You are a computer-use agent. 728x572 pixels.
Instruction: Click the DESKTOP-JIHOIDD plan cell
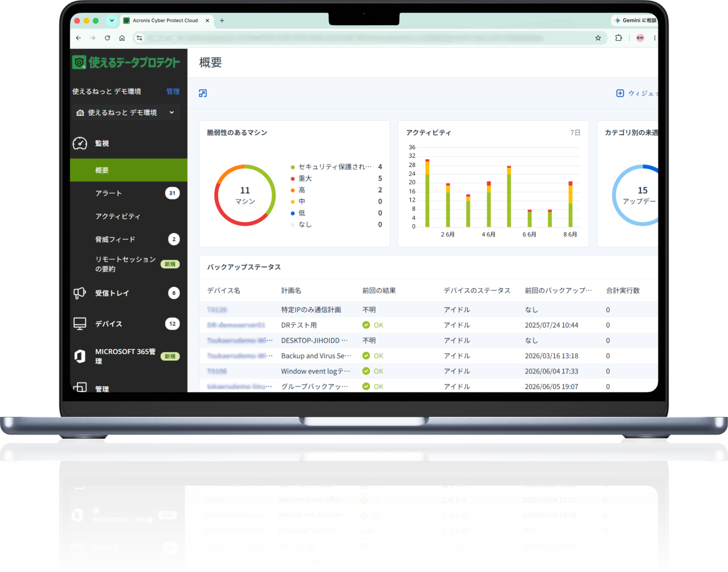pyautogui.click(x=314, y=340)
